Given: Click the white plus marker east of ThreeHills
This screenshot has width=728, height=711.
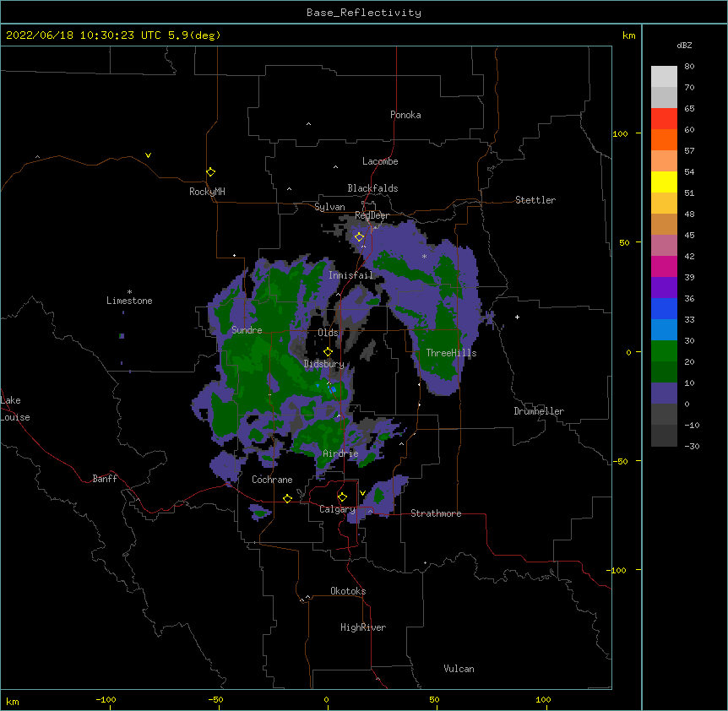Looking at the screenshot, I should 517,317.
